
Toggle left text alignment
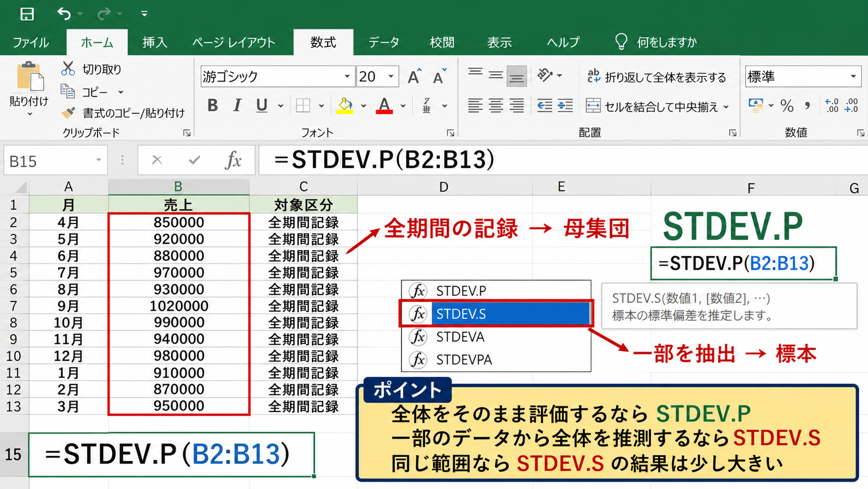coord(476,106)
